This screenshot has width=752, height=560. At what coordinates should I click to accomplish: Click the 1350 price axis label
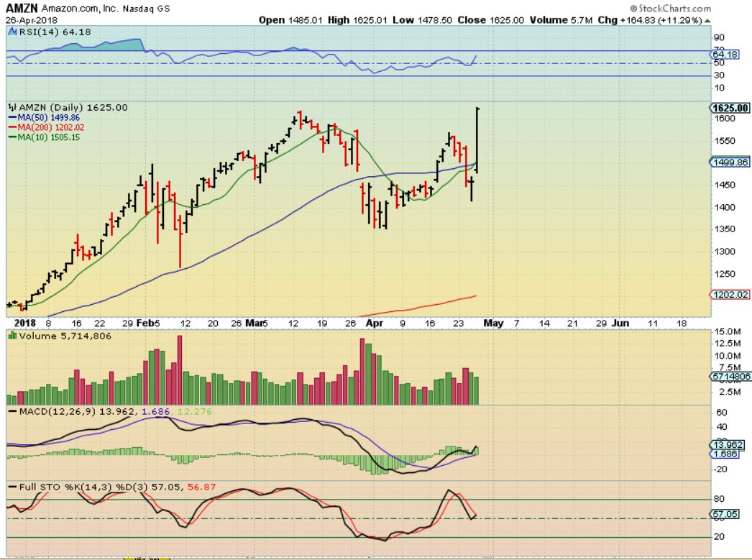click(x=725, y=229)
